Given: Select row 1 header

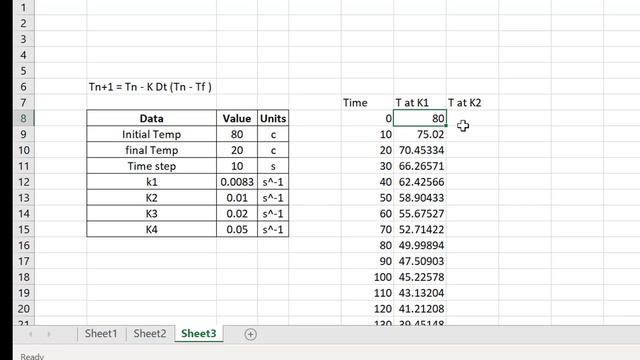Looking at the screenshot, I should 23,7.
